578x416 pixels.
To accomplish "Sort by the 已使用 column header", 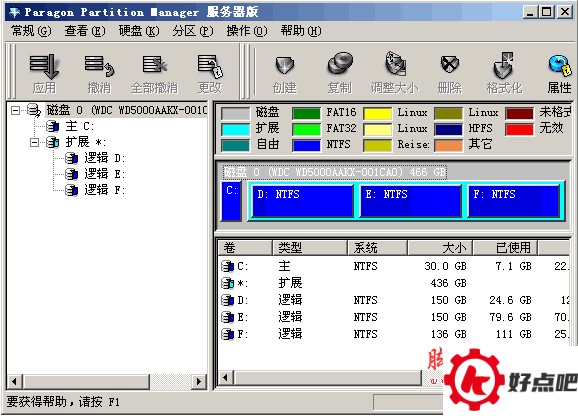I will coord(505,248).
